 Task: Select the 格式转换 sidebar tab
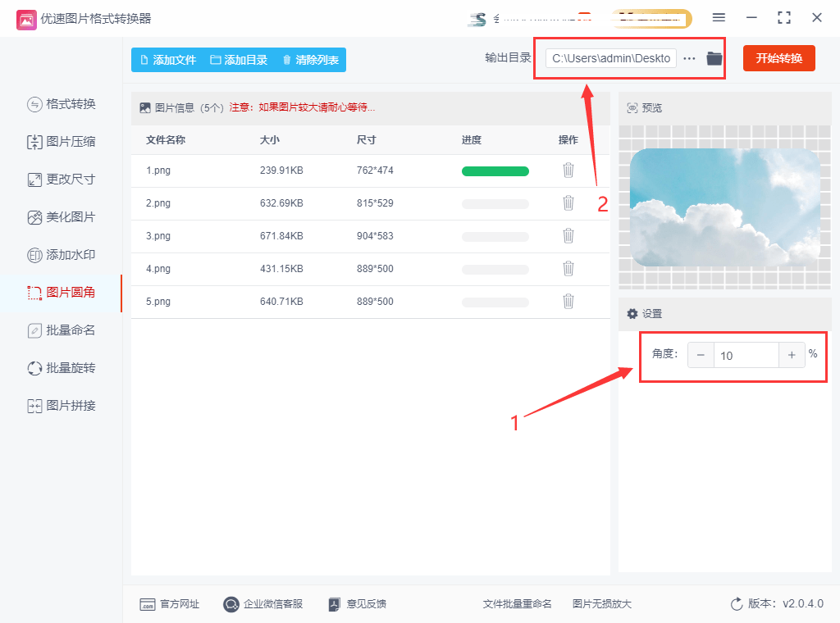pyautogui.click(x=62, y=104)
